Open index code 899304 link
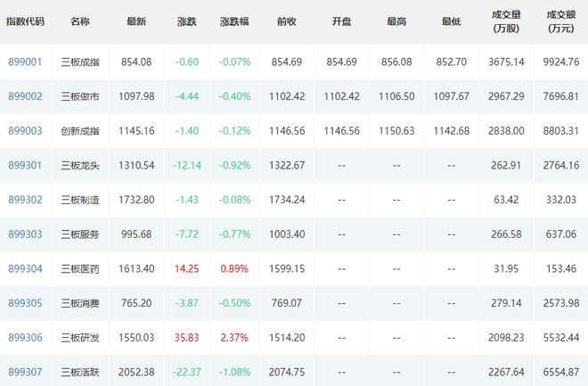The width and height of the screenshot is (588, 386). pos(25,269)
